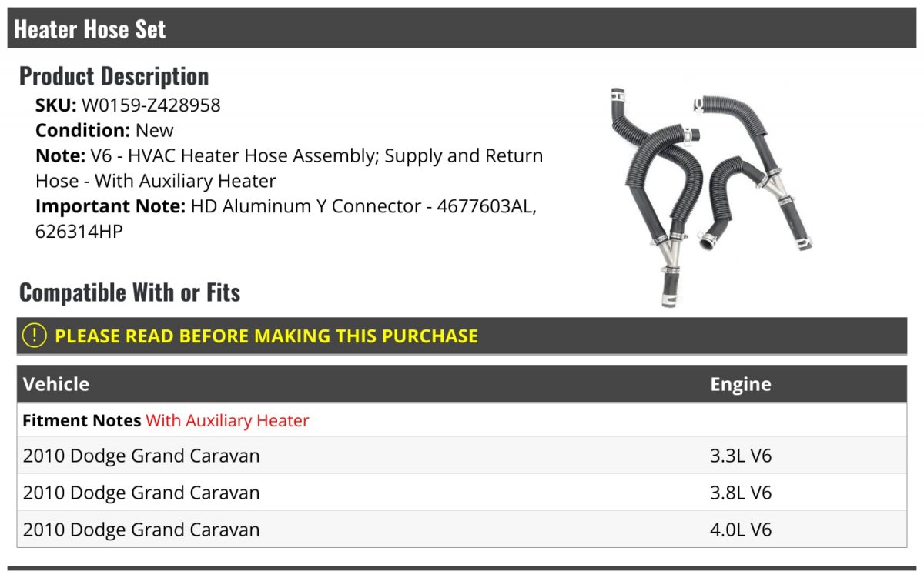Click the PLEASE READ BEFORE MAKING THIS PURCHASE banner

(462, 336)
